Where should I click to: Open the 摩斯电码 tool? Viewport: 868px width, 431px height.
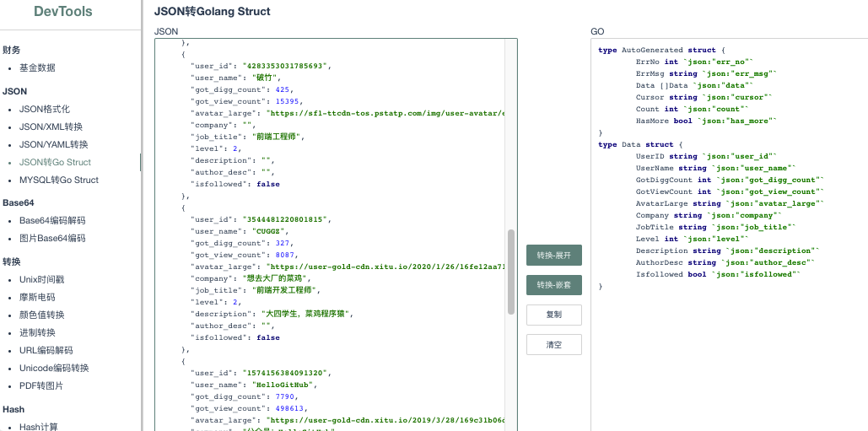pyautogui.click(x=37, y=298)
